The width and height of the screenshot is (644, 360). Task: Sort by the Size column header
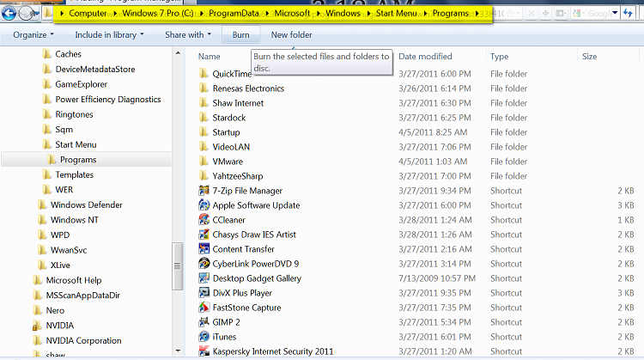589,57
